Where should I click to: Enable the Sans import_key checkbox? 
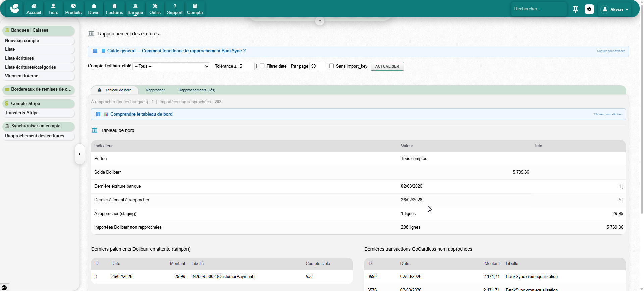(331, 66)
